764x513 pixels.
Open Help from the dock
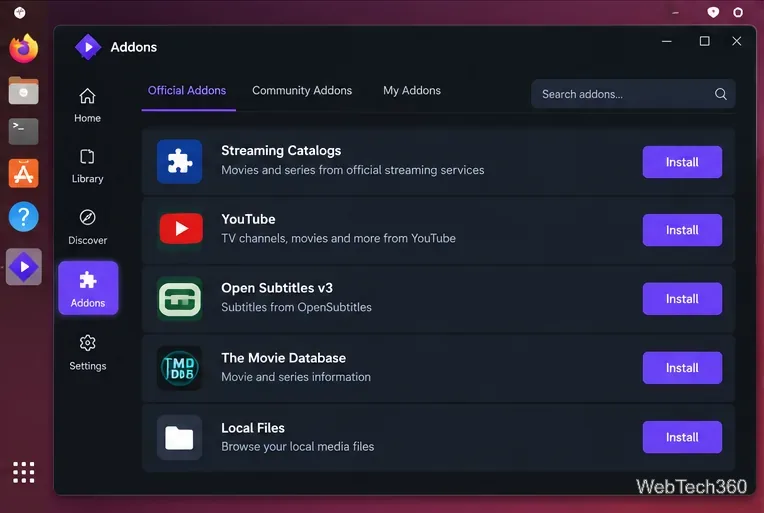click(x=23, y=216)
